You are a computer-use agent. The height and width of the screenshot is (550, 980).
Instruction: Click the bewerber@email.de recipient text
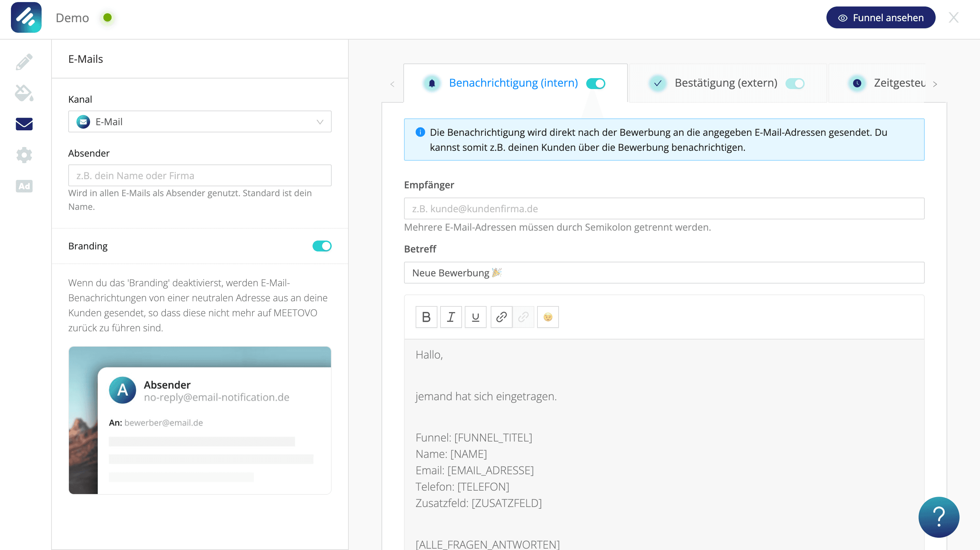click(x=163, y=423)
